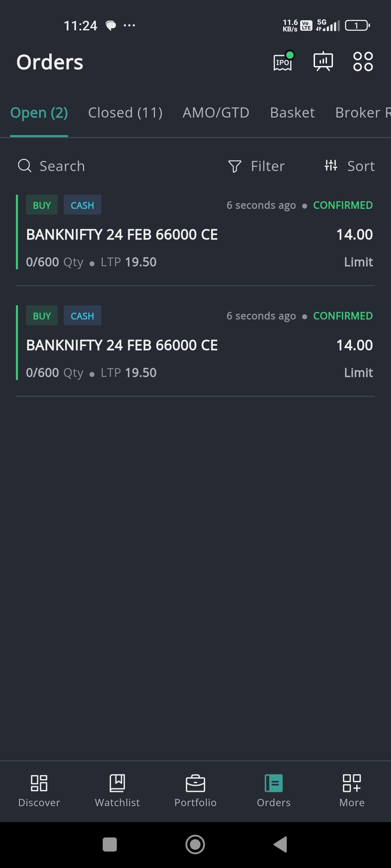This screenshot has height=868, width=391.
Task: Switch to Closed (11) tab
Action: (125, 113)
